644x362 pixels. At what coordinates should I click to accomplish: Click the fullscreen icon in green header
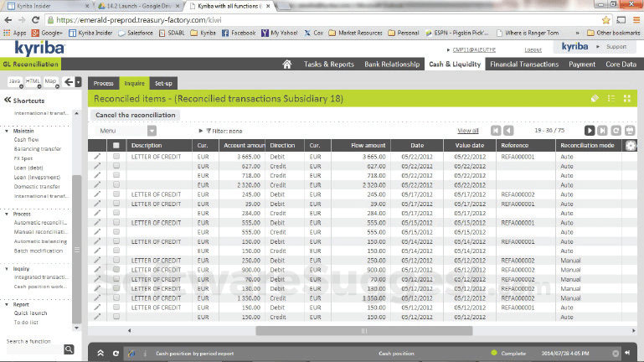tap(627, 99)
